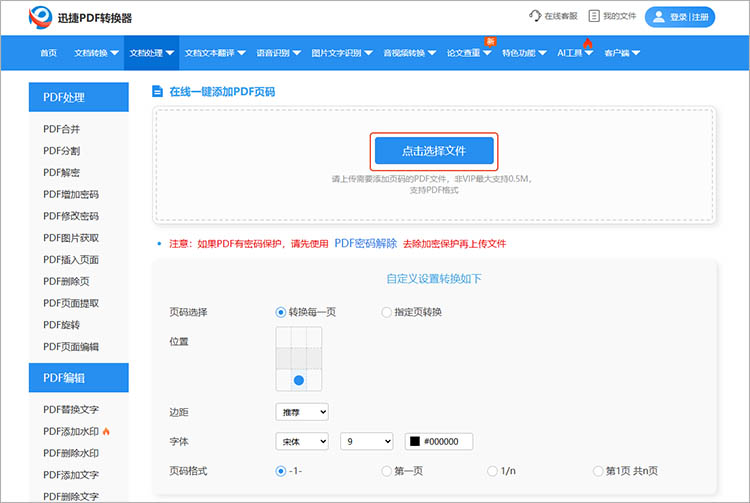Go to 首页 in navigation bar

48,53
